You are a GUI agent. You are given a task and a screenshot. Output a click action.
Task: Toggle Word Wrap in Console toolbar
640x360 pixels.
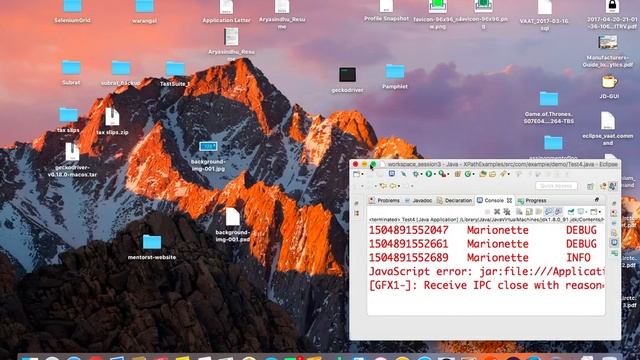coord(539,212)
